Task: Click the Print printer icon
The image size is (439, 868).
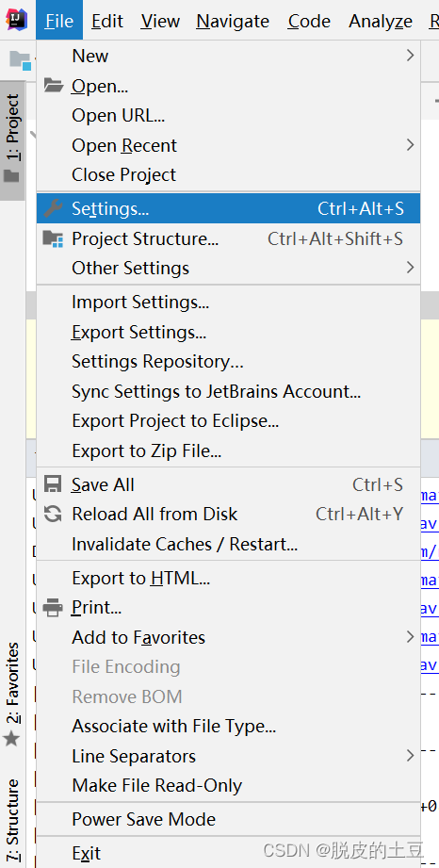Action: [53, 607]
